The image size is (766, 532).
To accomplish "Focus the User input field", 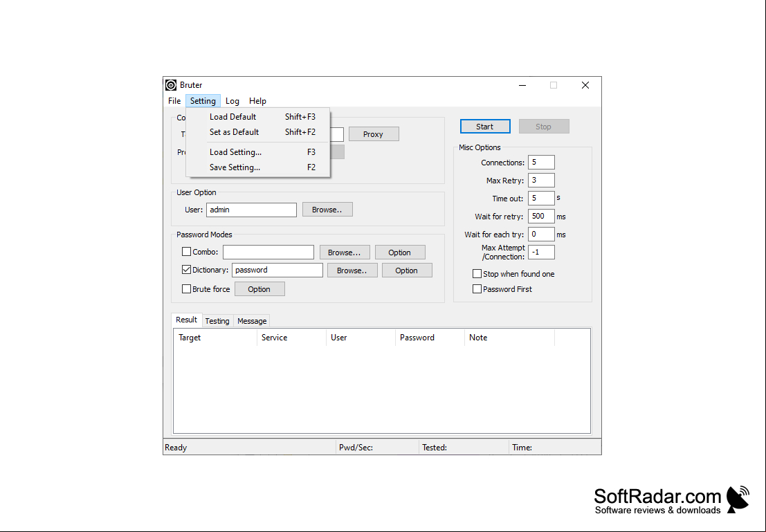I will pos(251,210).
